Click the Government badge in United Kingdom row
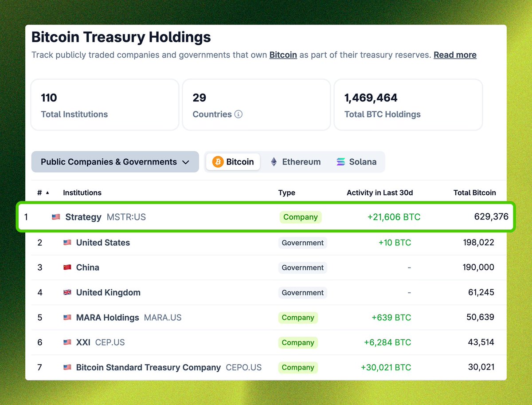 coord(303,293)
